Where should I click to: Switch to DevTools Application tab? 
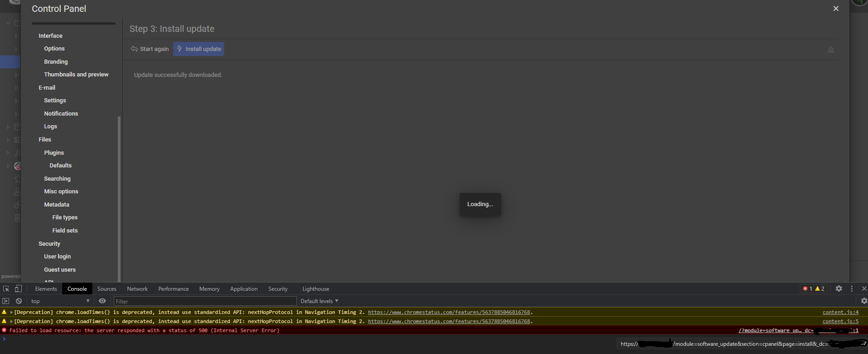pos(244,289)
